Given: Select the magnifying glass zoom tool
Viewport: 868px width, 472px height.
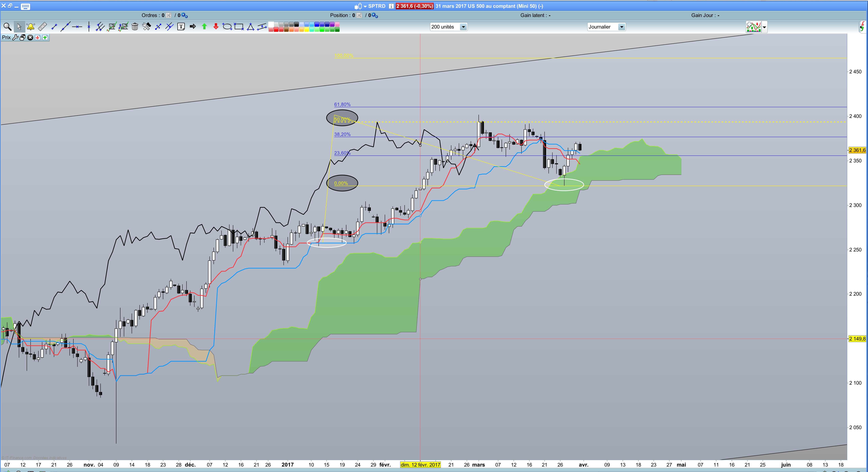Looking at the screenshot, I should (7, 27).
